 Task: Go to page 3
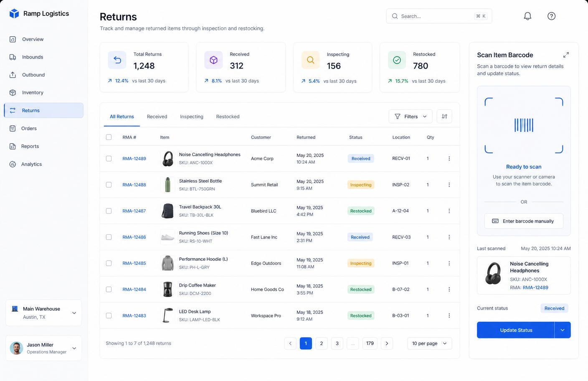click(x=337, y=343)
